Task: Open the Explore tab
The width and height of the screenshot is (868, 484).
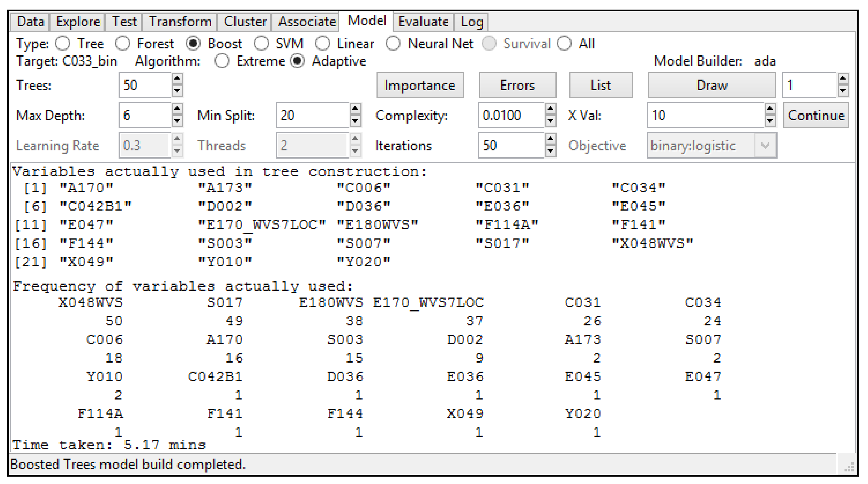Action: point(78,22)
